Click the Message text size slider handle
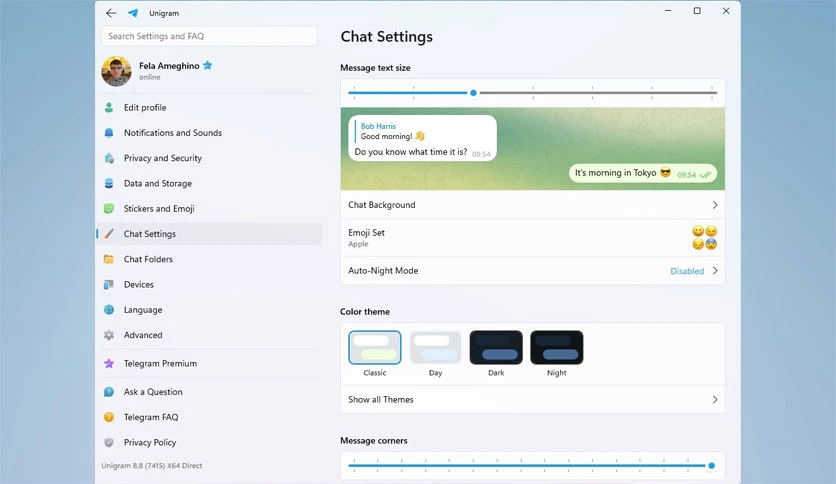This screenshot has width=836, height=484. (x=473, y=93)
